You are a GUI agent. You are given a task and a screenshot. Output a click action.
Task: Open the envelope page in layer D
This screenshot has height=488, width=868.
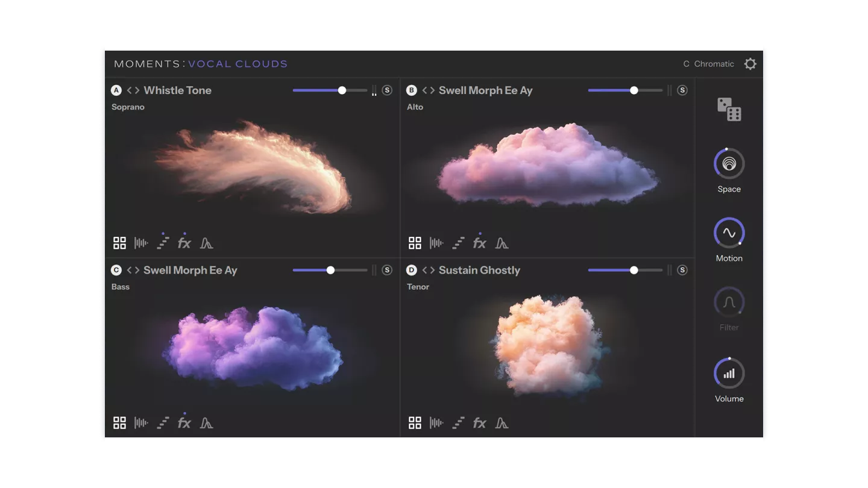coord(502,423)
